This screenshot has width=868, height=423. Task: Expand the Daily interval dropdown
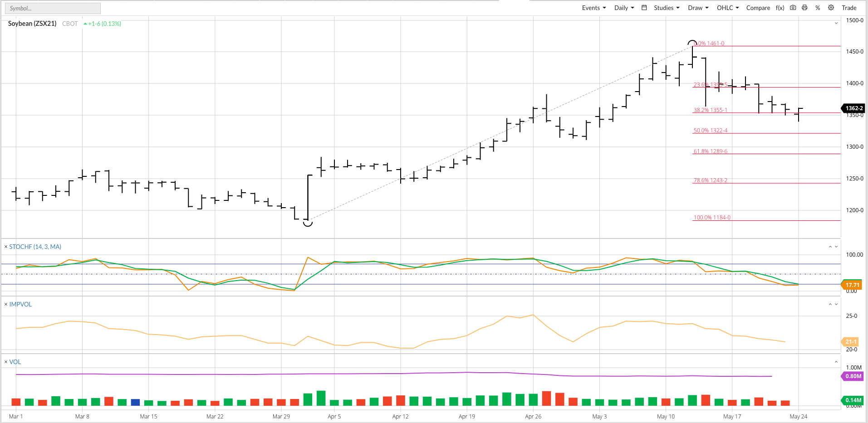(x=624, y=8)
